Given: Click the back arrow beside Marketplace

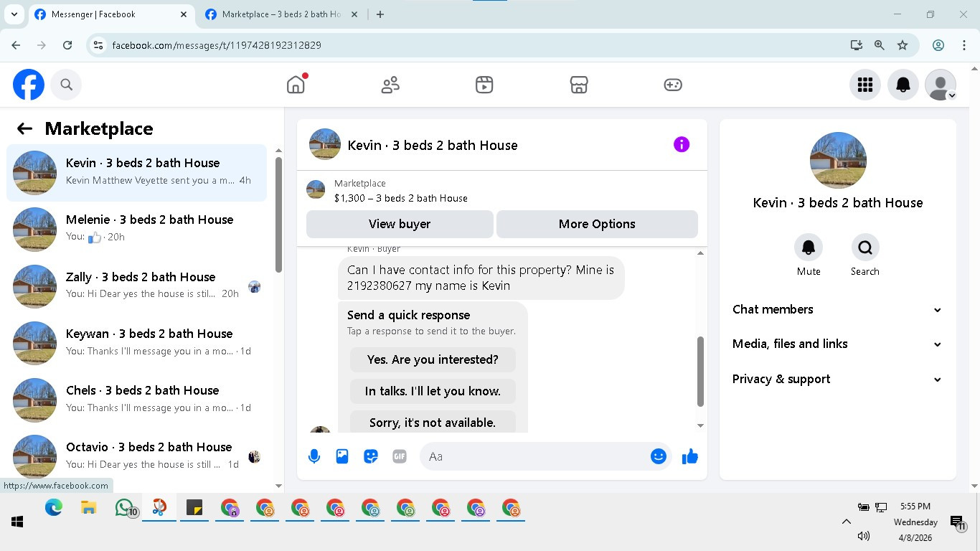Looking at the screenshot, I should tap(24, 128).
